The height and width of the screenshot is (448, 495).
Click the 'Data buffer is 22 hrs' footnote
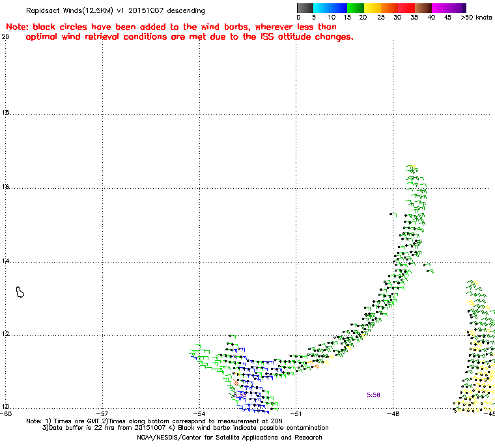tap(186, 428)
